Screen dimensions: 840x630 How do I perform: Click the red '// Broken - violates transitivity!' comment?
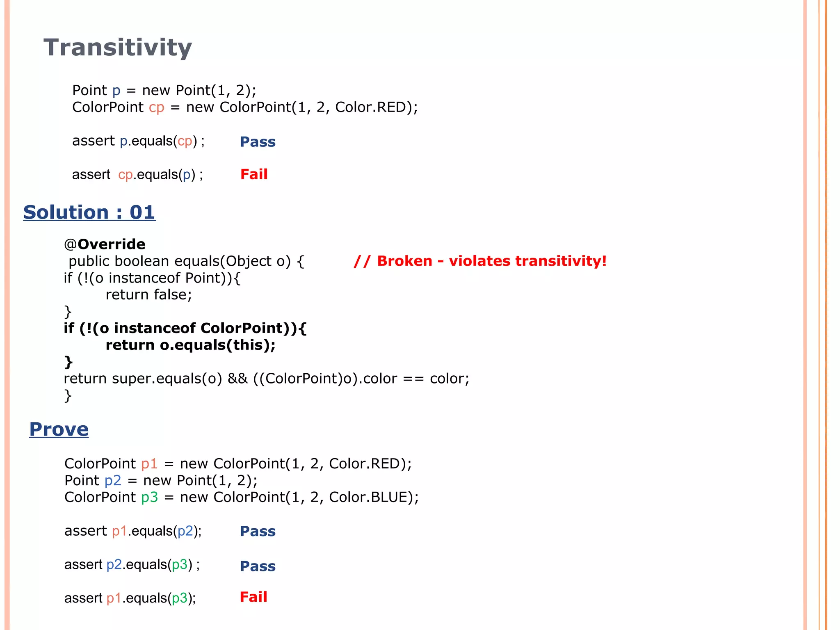480,261
